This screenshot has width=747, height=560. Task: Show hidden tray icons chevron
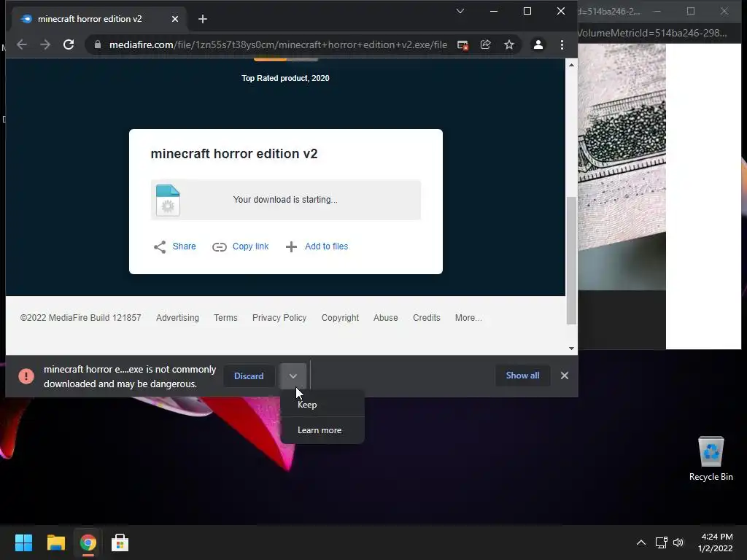click(x=641, y=542)
